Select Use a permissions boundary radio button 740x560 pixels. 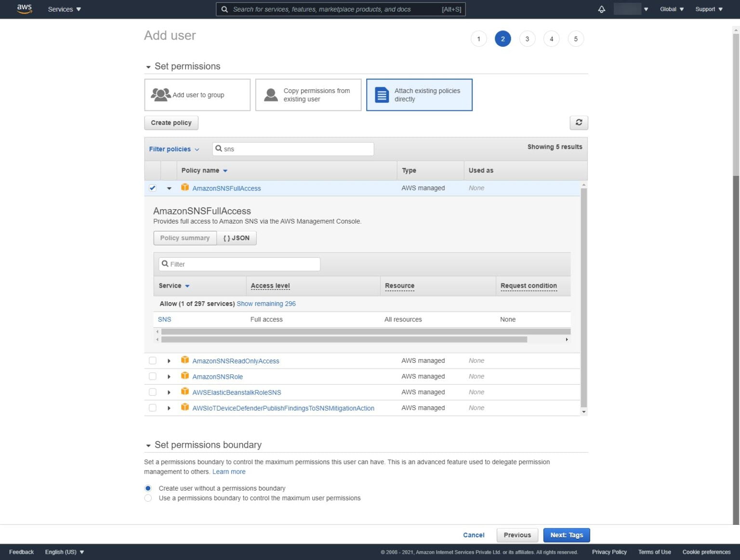click(148, 498)
